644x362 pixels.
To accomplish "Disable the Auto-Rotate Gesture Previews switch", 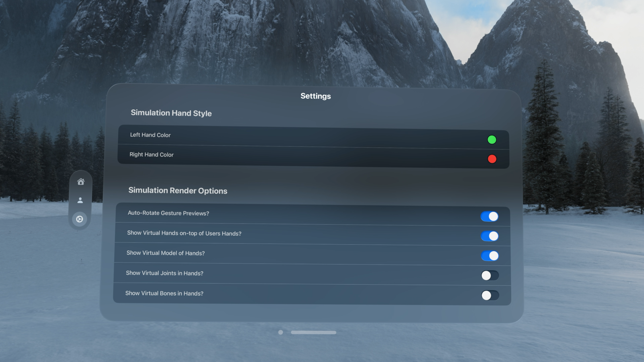I will pos(489,216).
